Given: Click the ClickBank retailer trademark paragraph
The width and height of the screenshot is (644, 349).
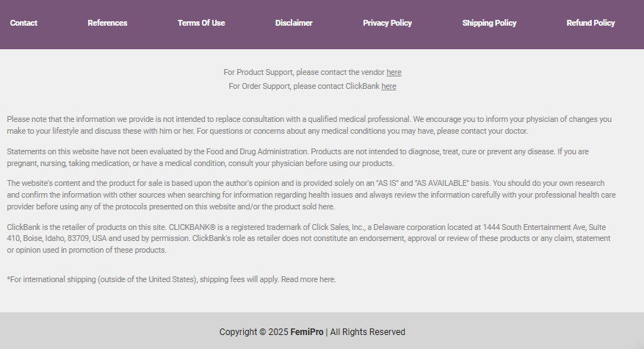Looking at the screenshot, I should click(308, 238).
